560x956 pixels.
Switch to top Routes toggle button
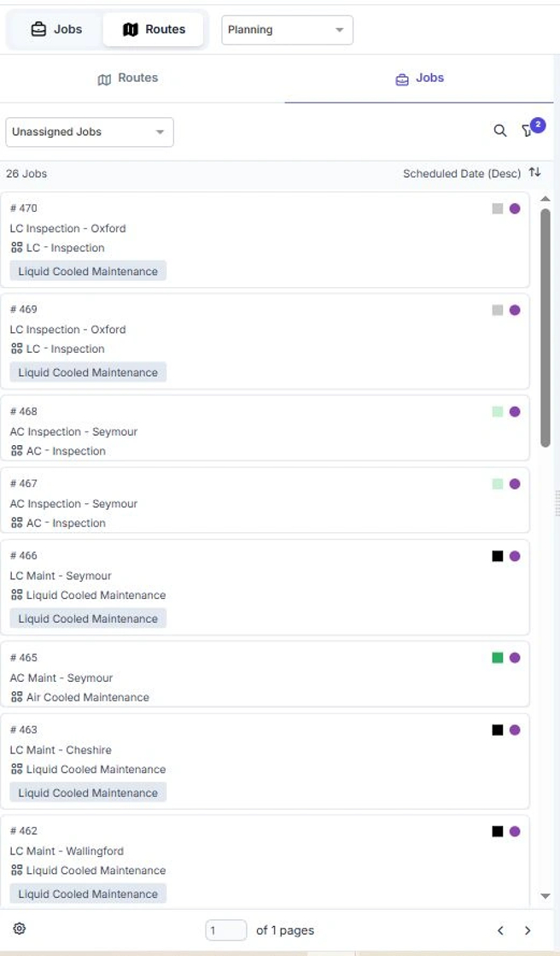(x=154, y=29)
